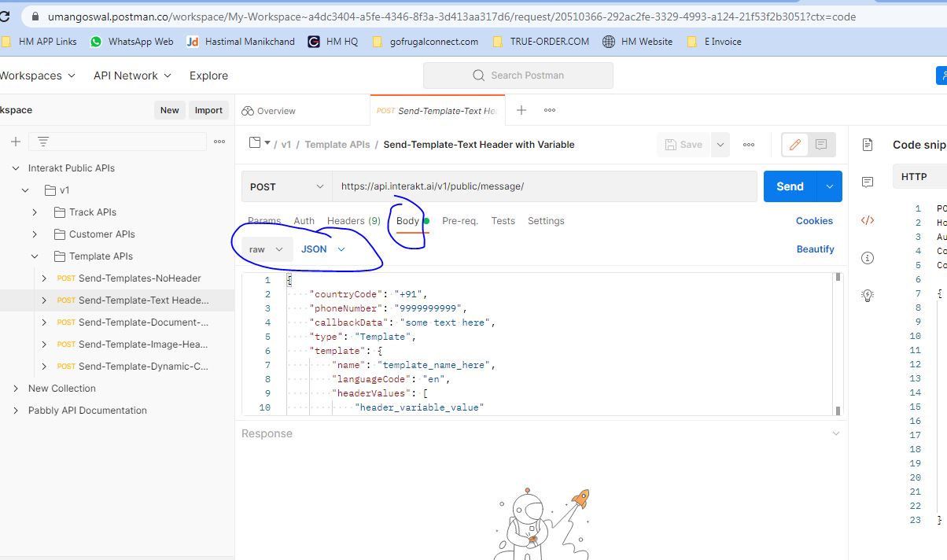
Task: Click the site lock icon in address bar
Action: [35, 16]
